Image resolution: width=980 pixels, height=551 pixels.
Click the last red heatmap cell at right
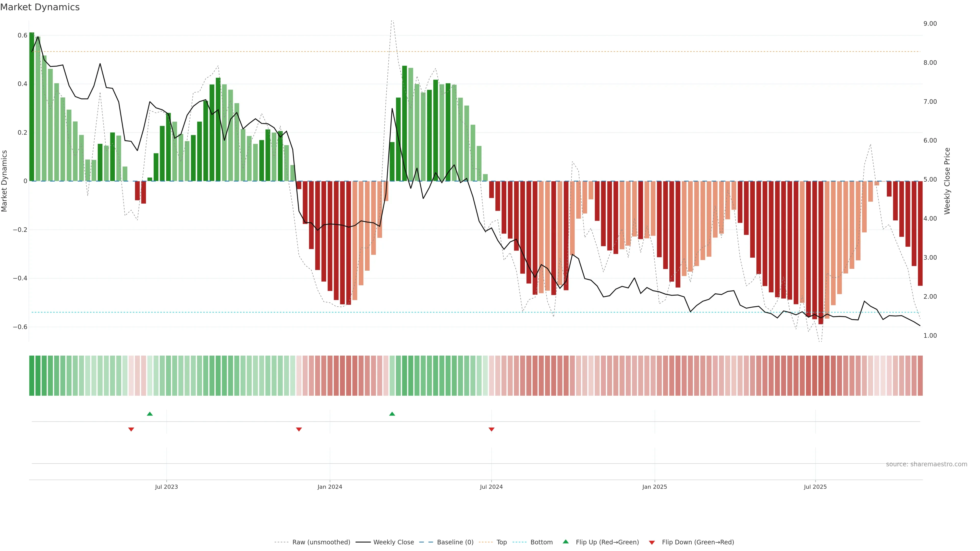[x=920, y=376]
